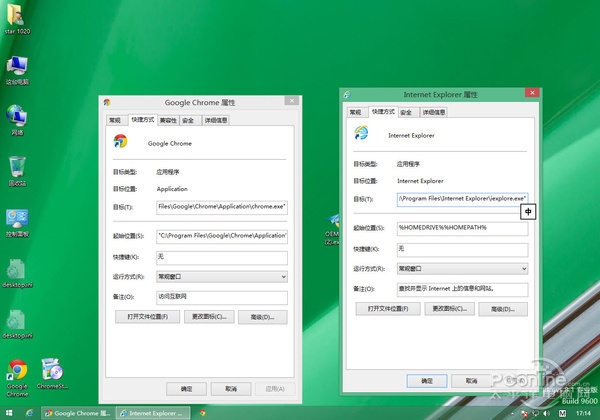
Task: Click 高级(D)... in the Chrome dialog
Action: (x=262, y=317)
